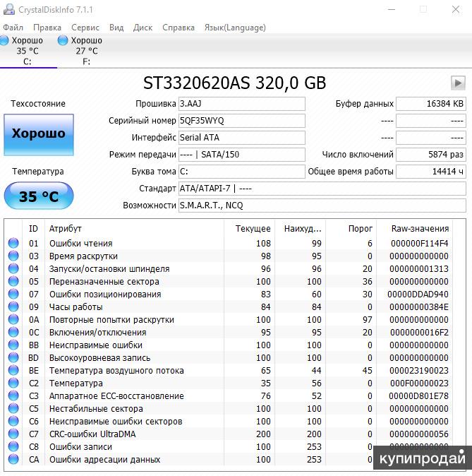Open the Справка menu

coord(178,28)
